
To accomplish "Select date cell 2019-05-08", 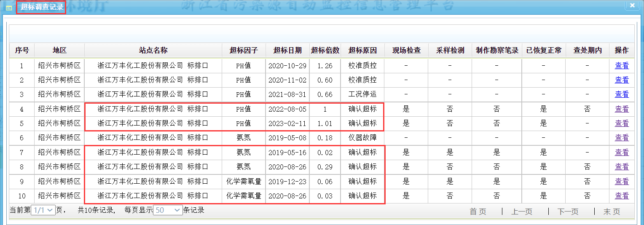I will pyautogui.click(x=287, y=138).
